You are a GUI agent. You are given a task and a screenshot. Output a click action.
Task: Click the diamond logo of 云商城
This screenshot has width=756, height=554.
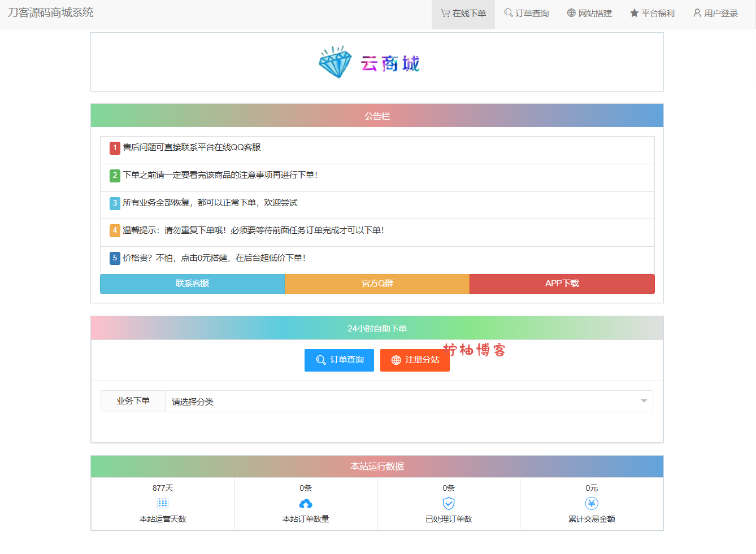coord(334,62)
